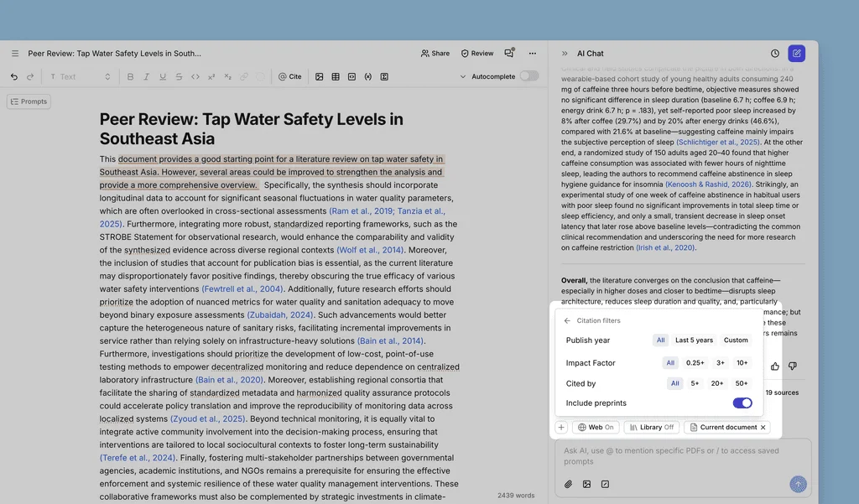The image size is (859, 504).
Task: Open citation Fewtrell et al., 2004
Action: [x=242, y=288]
